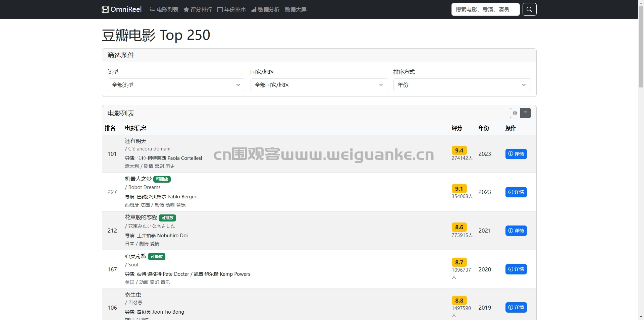Image resolution: width=644 pixels, height=320 pixels.
Task: Click rank number 101
Action: pyautogui.click(x=112, y=154)
